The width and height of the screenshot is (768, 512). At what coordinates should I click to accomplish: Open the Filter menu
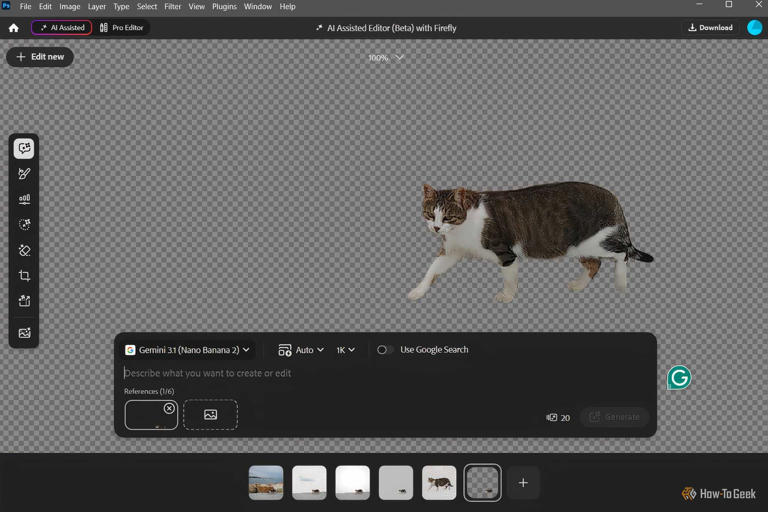pos(172,6)
